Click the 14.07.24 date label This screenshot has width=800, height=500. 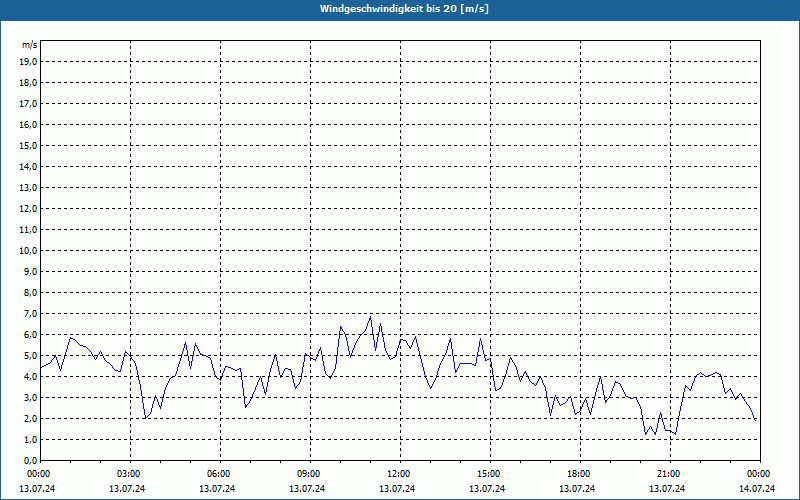point(757,488)
